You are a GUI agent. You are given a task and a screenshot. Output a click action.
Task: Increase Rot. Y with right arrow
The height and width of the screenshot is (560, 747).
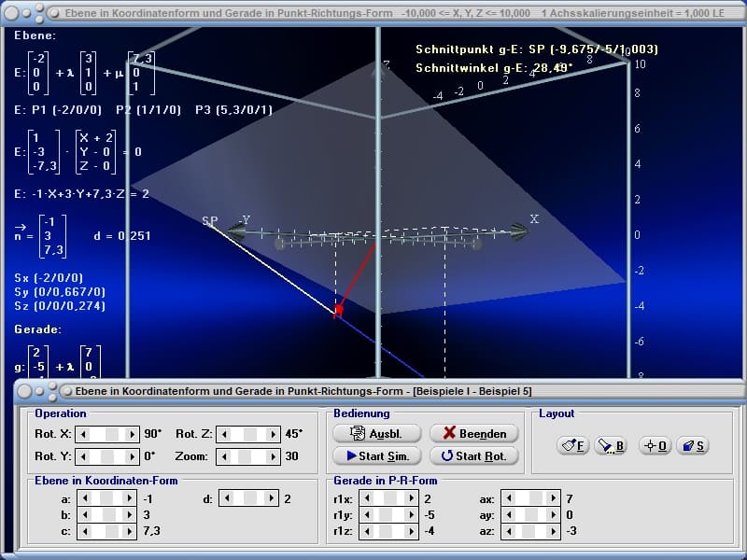tap(132, 456)
